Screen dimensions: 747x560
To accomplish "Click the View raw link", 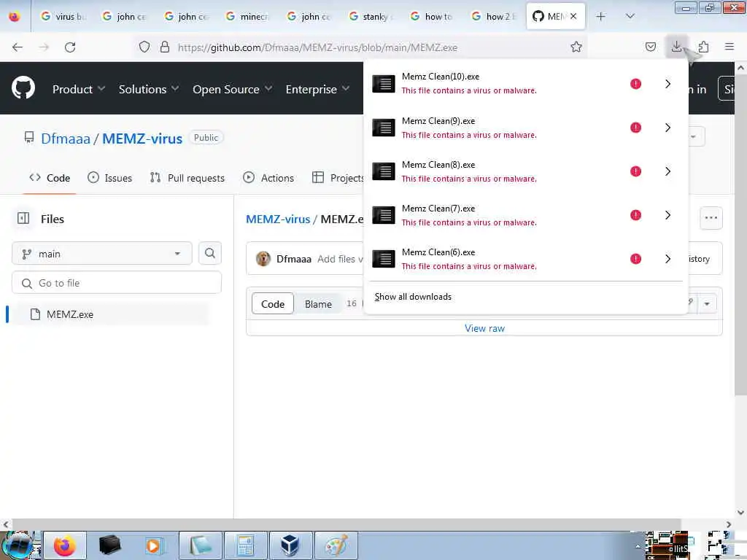I will coord(484,328).
